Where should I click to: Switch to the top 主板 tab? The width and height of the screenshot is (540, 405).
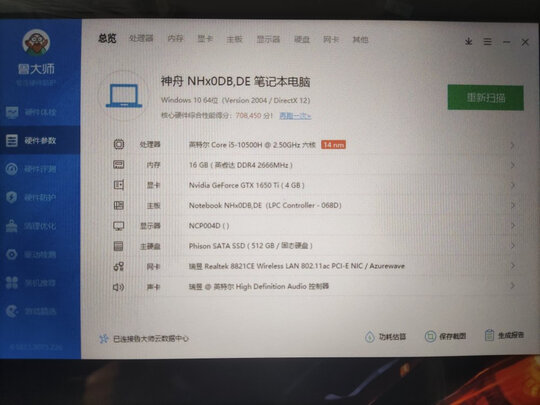click(235, 39)
